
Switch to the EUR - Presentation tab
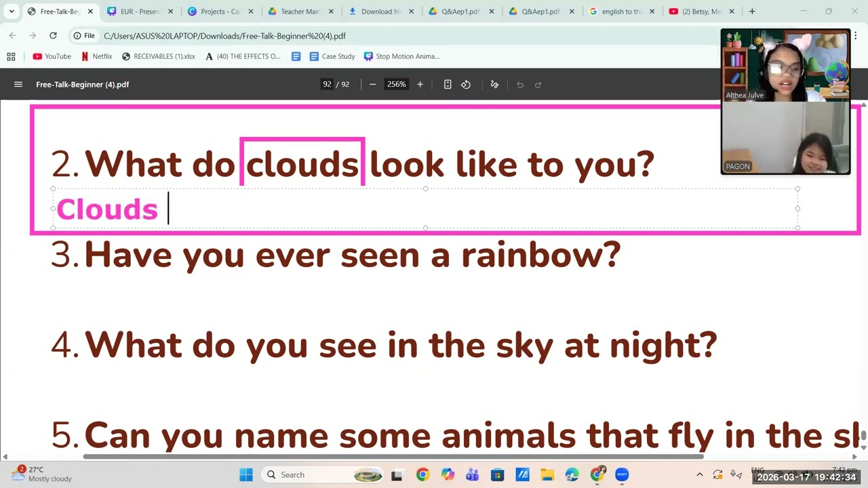coord(140,12)
